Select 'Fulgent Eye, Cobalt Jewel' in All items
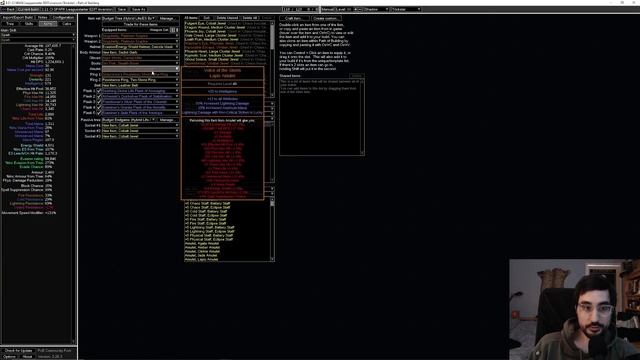 click(x=205, y=24)
